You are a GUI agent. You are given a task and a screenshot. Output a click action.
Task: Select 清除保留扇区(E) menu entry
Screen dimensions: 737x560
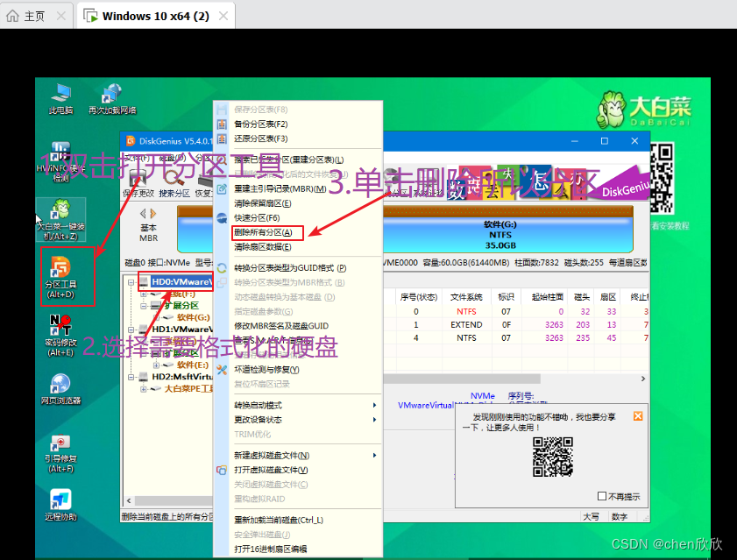pos(263,203)
